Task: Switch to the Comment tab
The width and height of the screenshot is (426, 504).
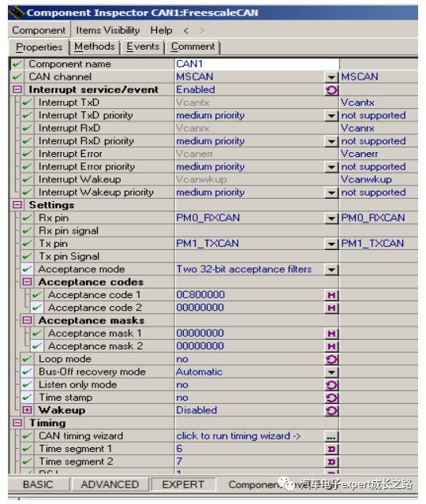Action: [x=193, y=47]
